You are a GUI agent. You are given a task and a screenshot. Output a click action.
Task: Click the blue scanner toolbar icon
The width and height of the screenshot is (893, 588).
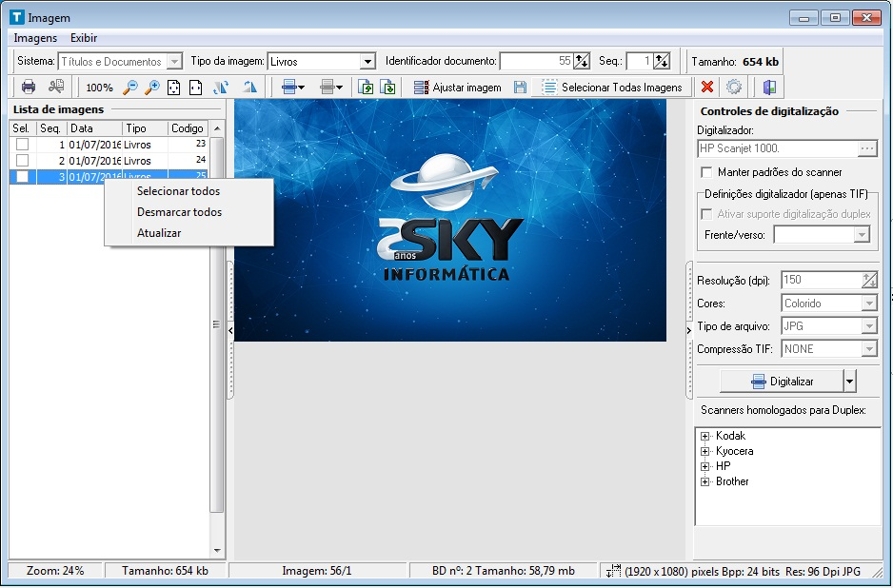click(x=289, y=88)
